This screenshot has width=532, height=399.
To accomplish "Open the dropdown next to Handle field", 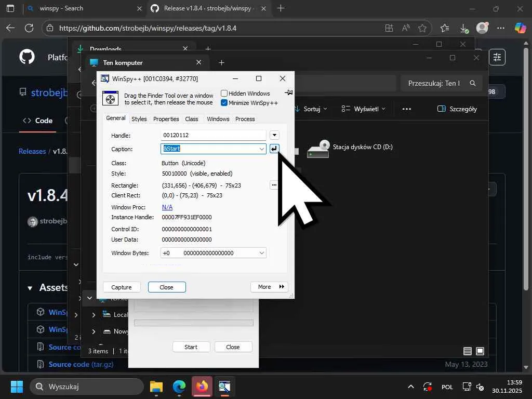I will pyautogui.click(x=274, y=135).
